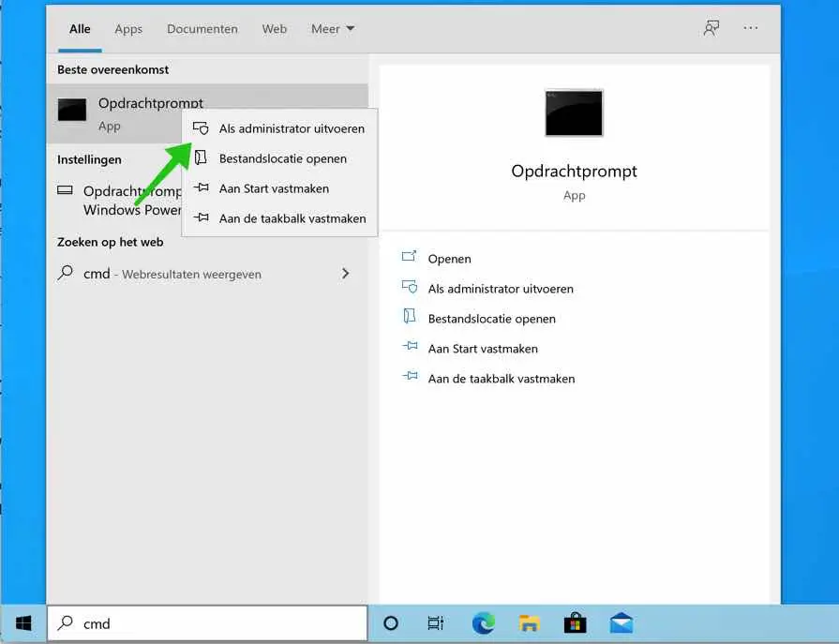Click Openen in the preview pane
This screenshot has width=839, height=644.
[449, 259]
